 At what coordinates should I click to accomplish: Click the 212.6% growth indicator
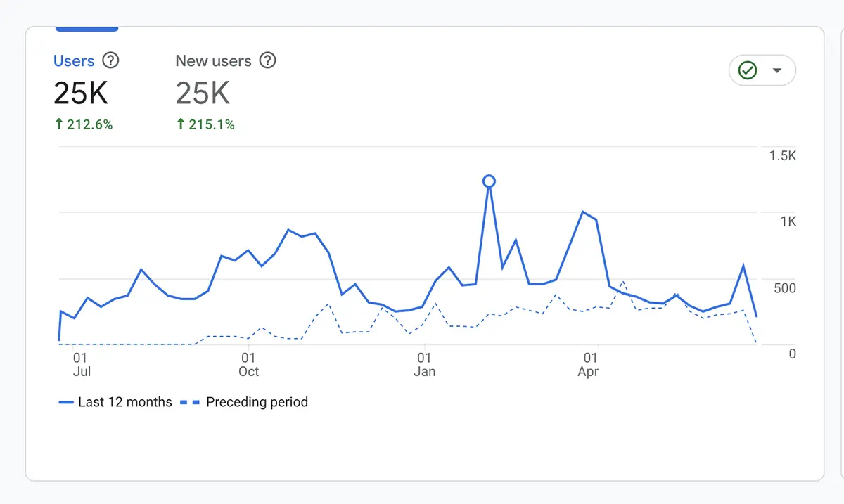(83, 124)
